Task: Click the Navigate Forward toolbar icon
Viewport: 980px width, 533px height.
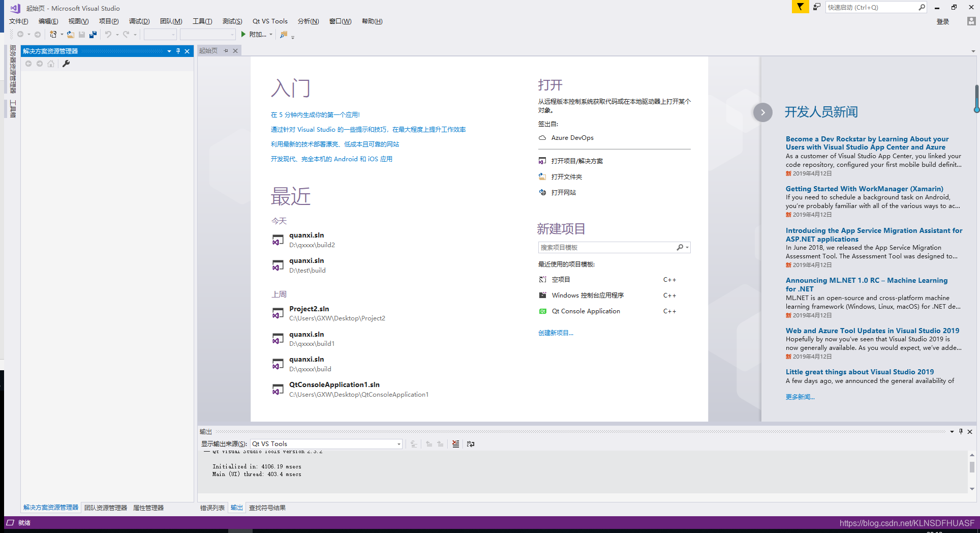Action: click(x=38, y=35)
